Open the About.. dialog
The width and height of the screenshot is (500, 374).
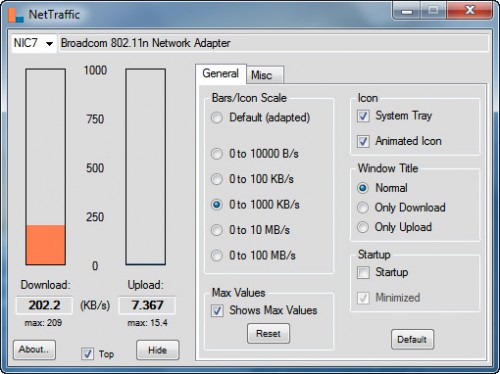[34, 350]
